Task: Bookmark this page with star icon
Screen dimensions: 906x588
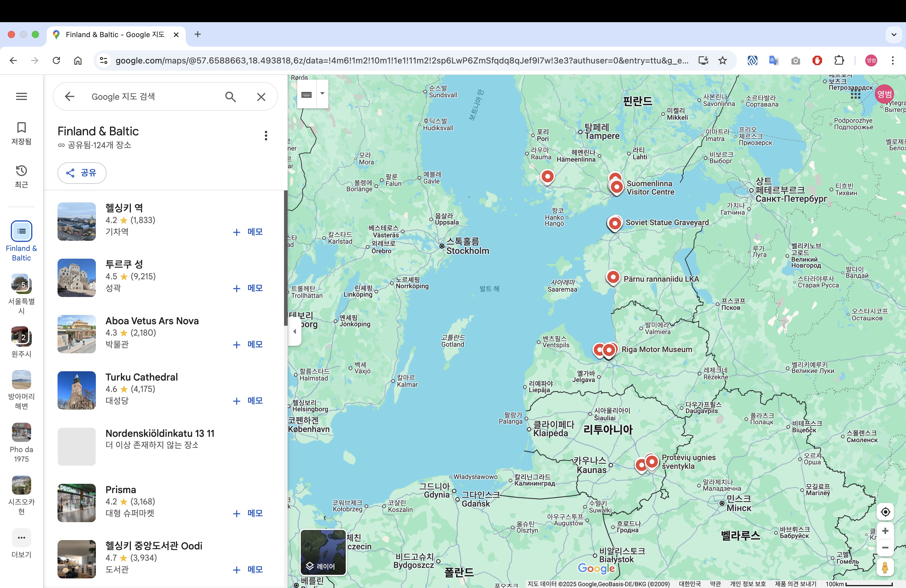Action: tap(723, 60)
